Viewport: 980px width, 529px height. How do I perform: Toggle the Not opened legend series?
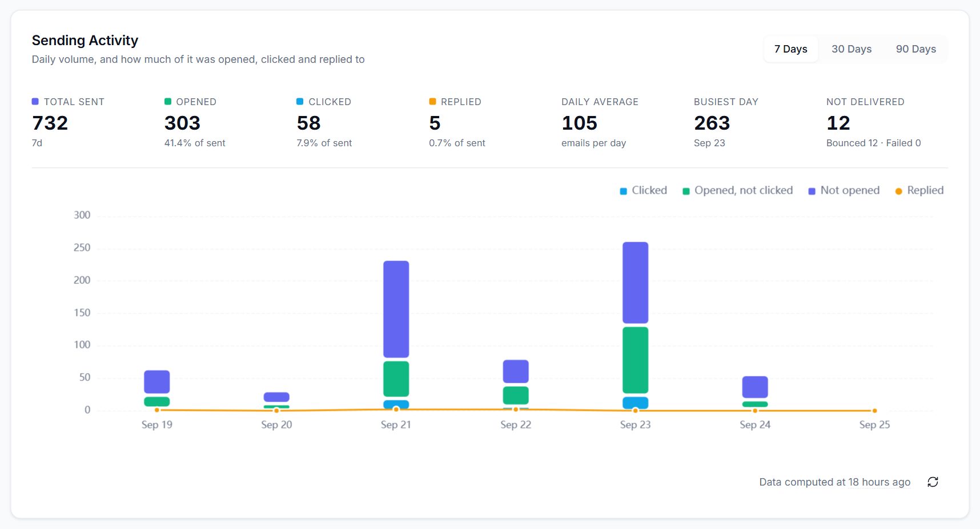844,190
